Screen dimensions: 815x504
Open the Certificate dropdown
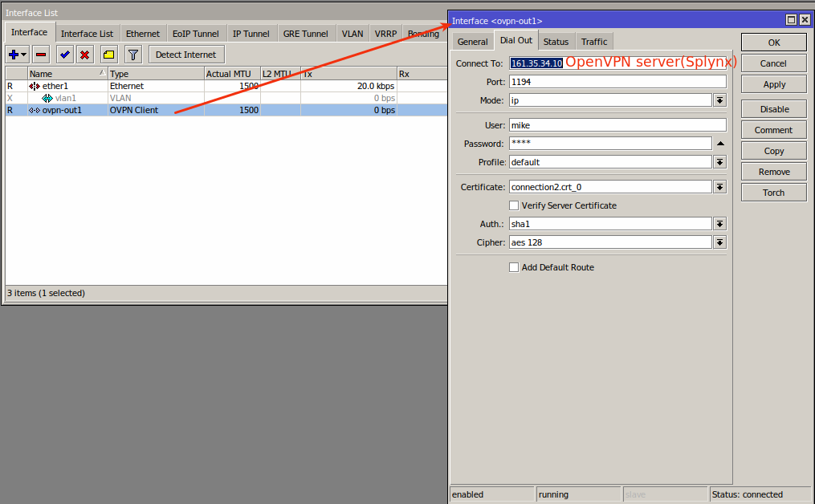coord(720,187)
